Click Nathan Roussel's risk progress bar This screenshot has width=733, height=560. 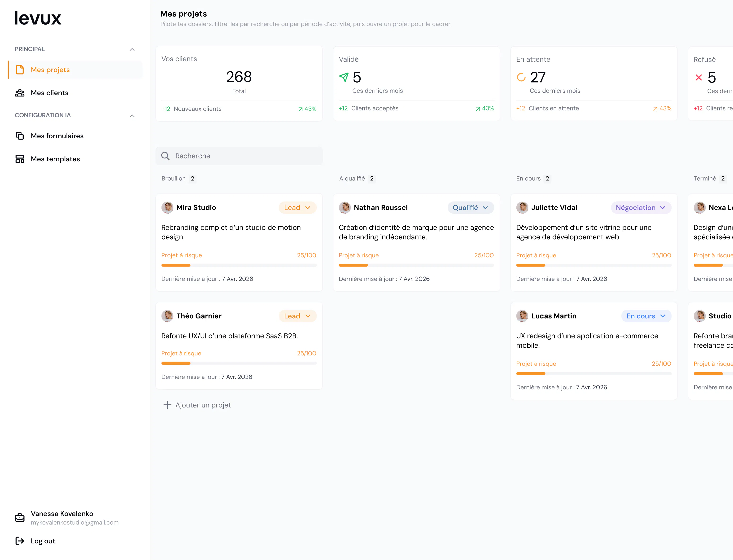tap(416, 265)
